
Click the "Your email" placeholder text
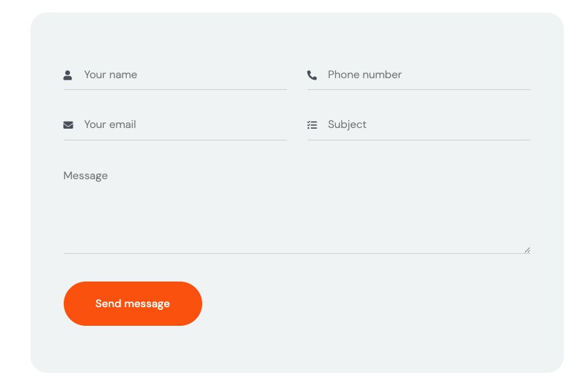[110, 125]
